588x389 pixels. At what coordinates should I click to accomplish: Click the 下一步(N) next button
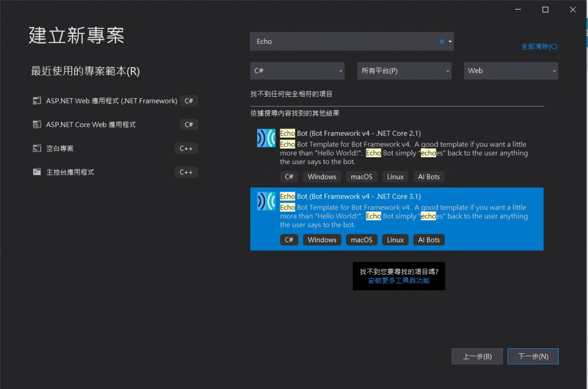[533, 356]
